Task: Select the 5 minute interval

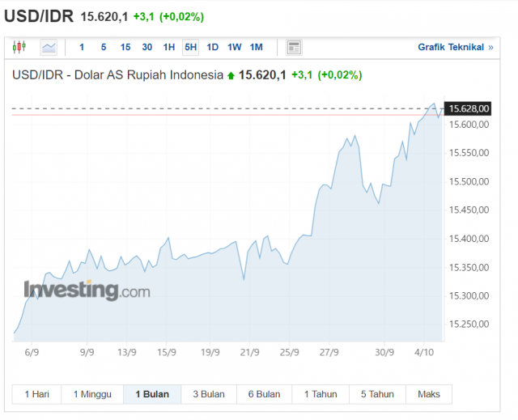Action: pos(103,48)
